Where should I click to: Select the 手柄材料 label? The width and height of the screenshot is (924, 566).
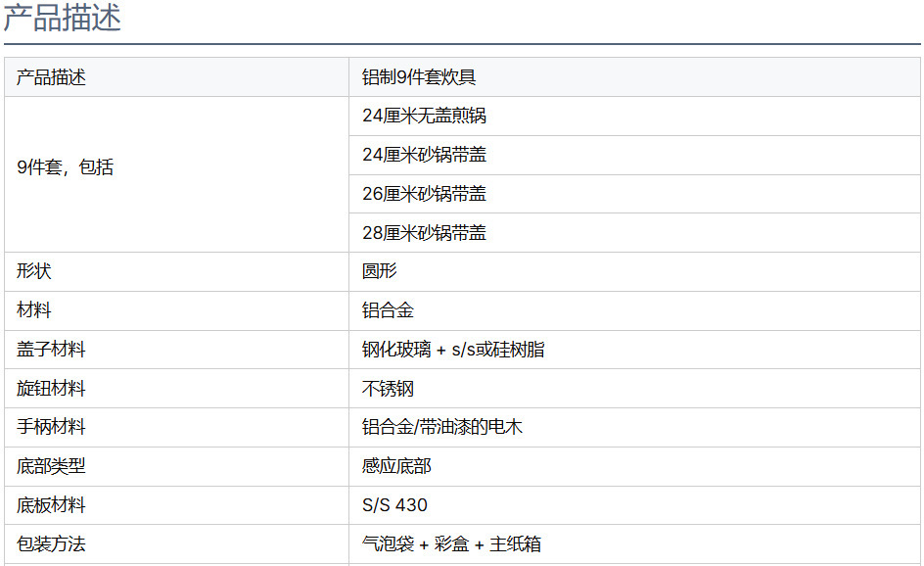(51, 427)
